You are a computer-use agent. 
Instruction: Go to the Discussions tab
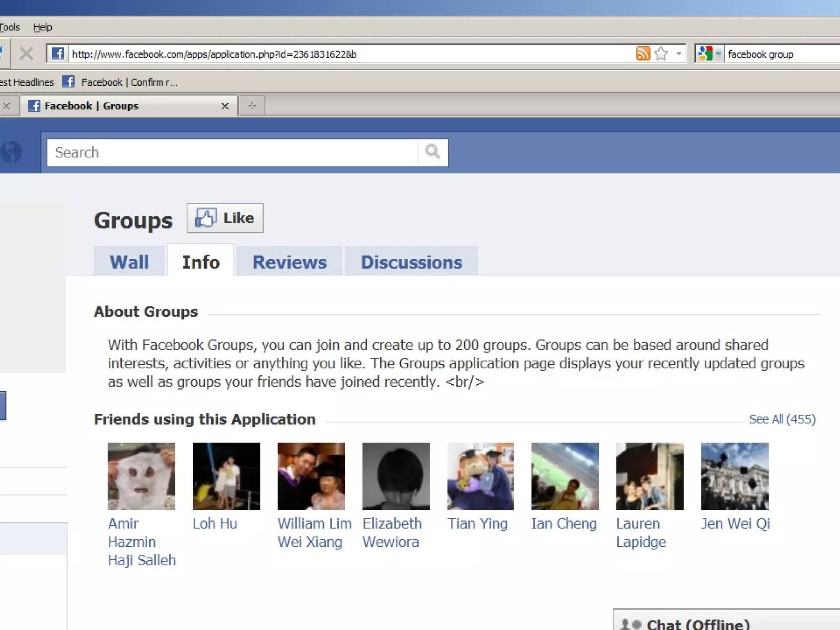pos(411,262)
